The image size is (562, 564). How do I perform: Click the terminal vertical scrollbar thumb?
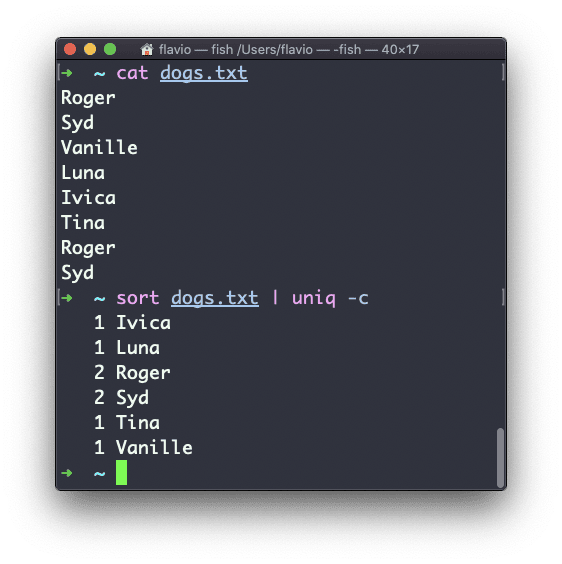pyautogui.click(x=500, y=458)
